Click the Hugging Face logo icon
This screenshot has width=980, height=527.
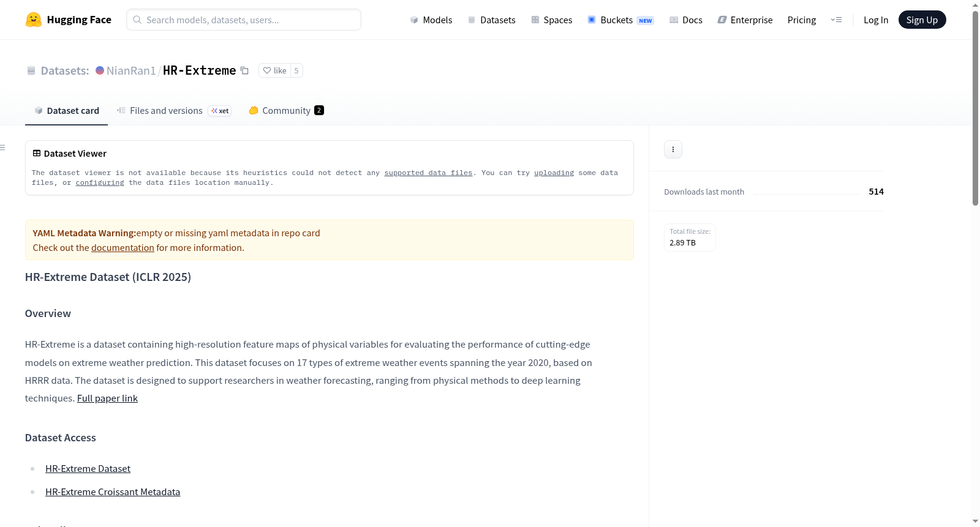34,20
